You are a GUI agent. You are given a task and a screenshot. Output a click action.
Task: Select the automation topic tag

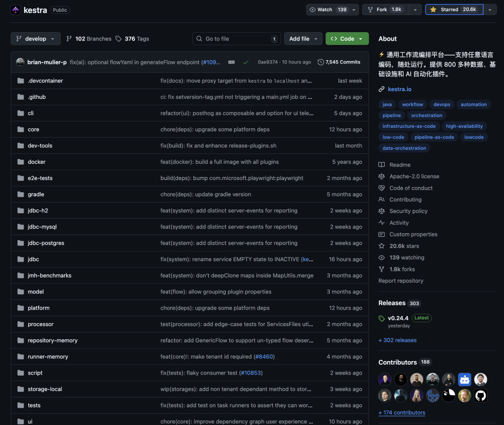pos(474,105)
